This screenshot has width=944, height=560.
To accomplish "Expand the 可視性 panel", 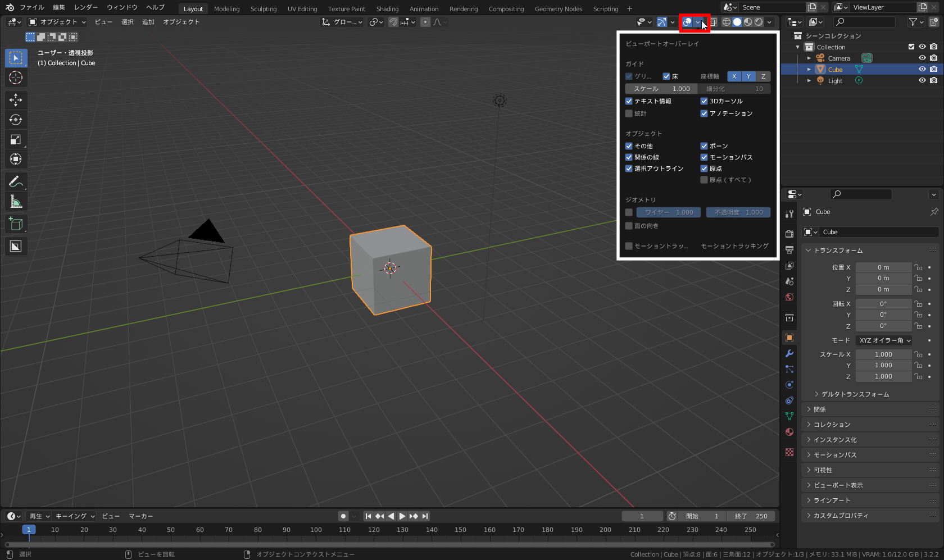I will coord(823,470).
